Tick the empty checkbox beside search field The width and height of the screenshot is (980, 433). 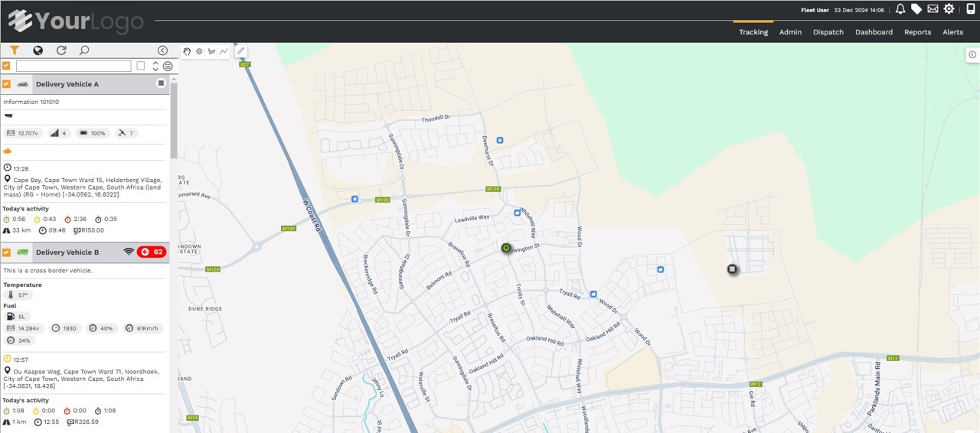pos(140,66)
